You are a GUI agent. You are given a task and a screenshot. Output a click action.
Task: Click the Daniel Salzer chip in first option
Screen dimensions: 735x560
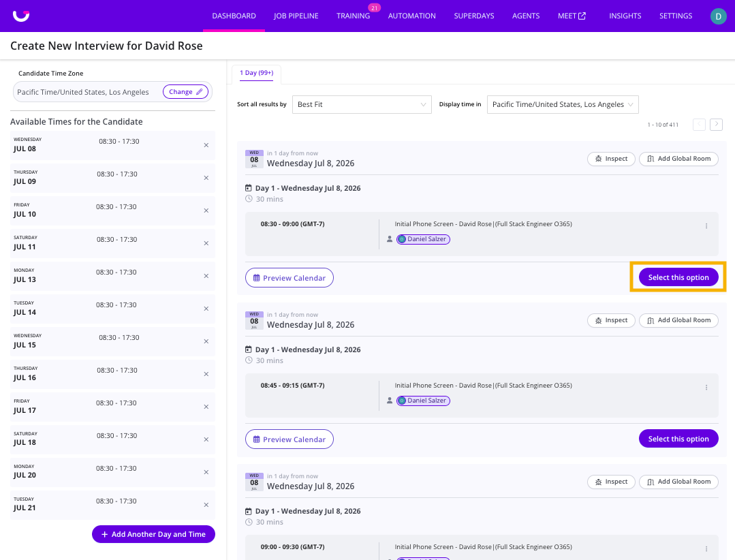tap(423, 239)
